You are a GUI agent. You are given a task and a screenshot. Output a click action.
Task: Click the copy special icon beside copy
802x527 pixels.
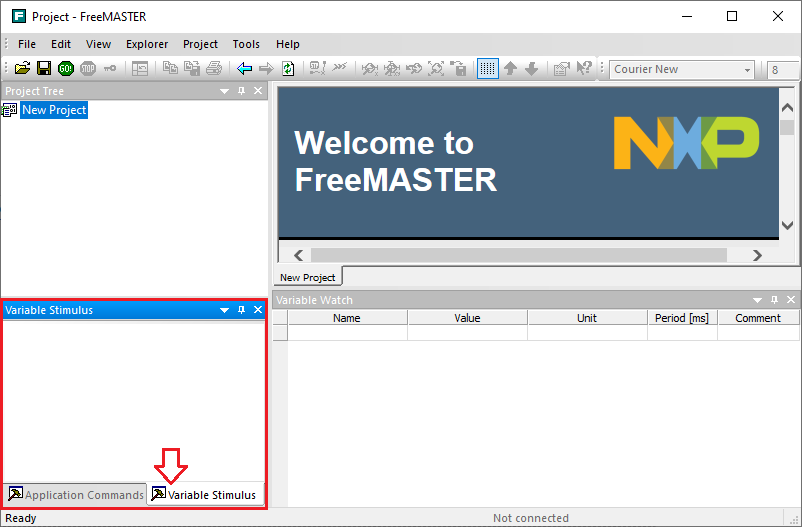192,68
